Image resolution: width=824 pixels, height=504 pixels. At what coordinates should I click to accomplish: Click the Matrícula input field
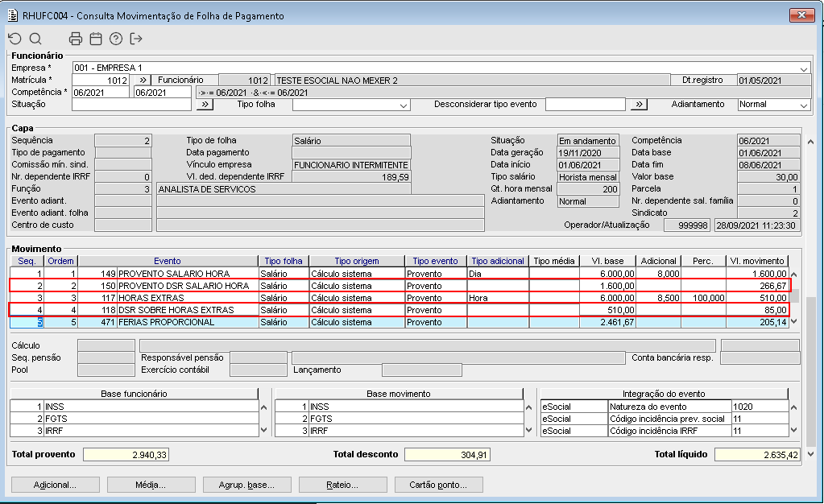[x=100, y=81]
